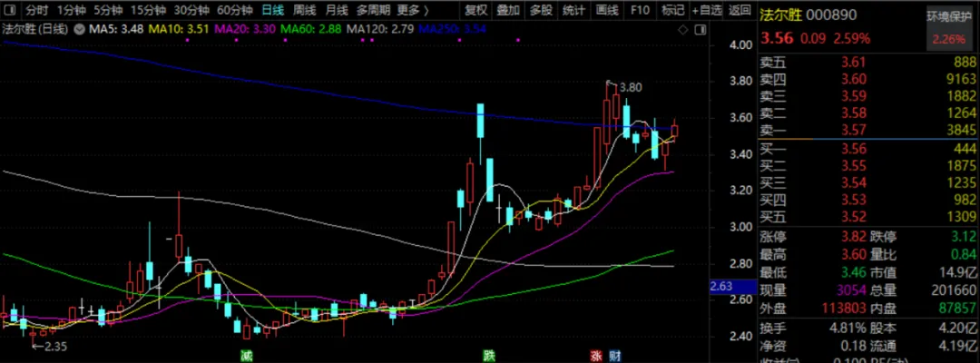
Task: Click the 返回 back button
Action: [x=740, y=10]
